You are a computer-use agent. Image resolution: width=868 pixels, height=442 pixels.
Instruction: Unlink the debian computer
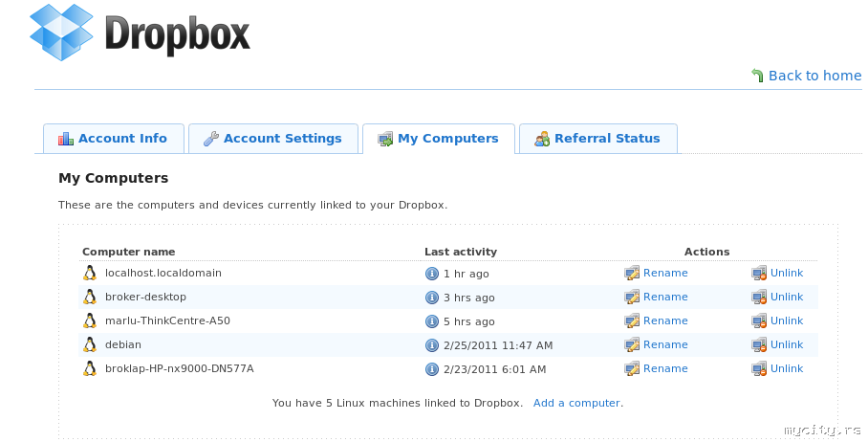tap(787, 344)
